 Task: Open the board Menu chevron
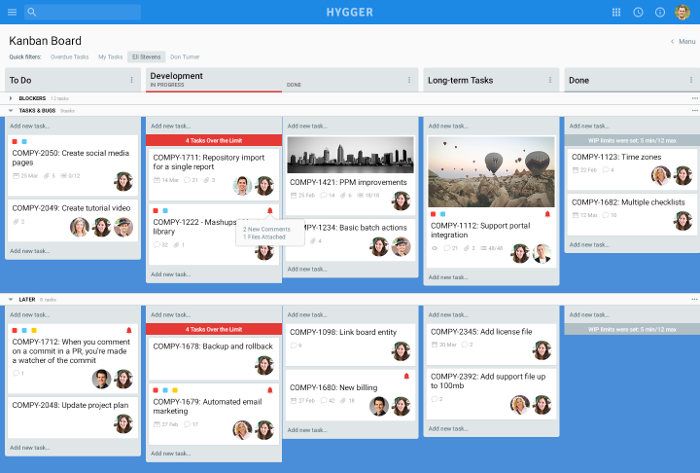coord(672,41)
